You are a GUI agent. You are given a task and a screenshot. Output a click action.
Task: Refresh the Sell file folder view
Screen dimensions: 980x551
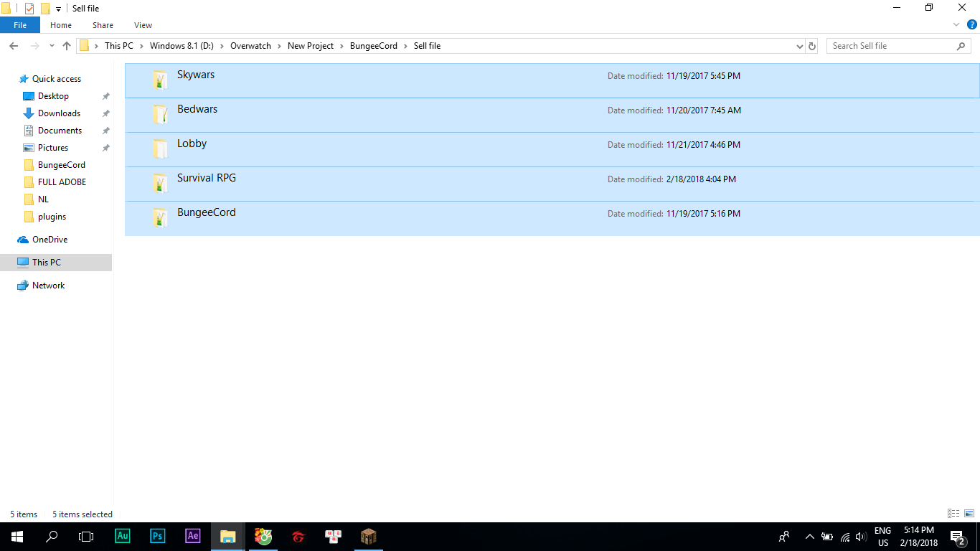point(812,46)
